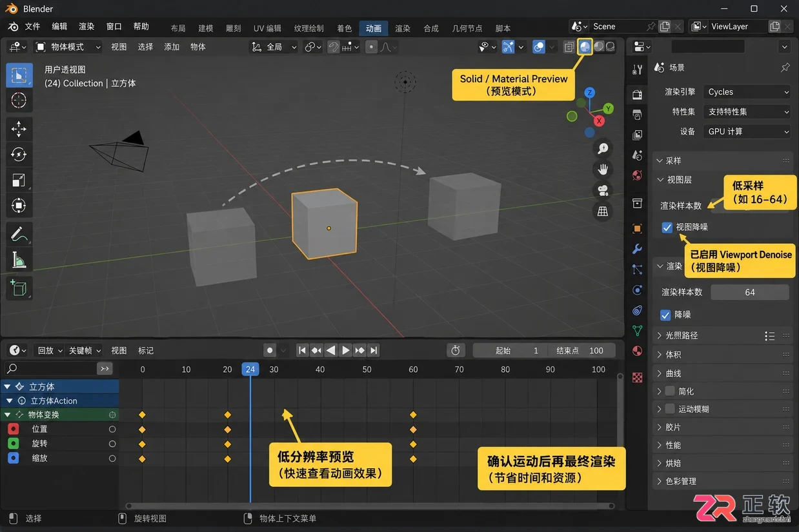Open the Object properties tab

click(637, 228)
